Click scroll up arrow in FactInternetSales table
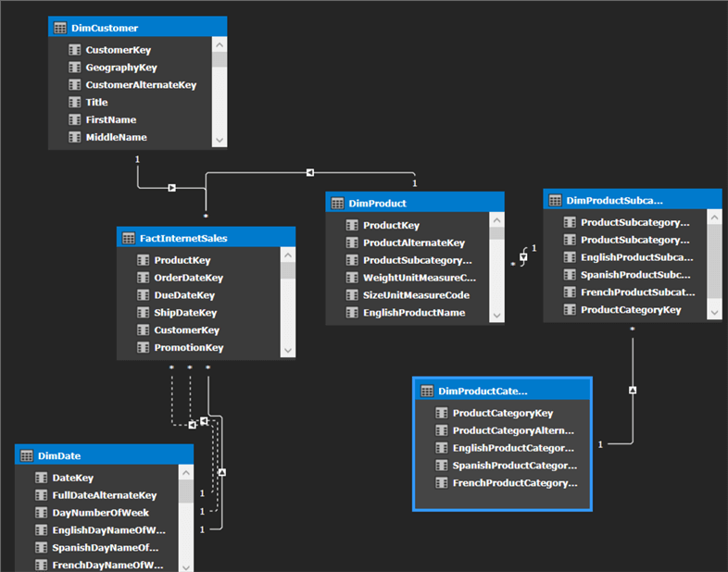728x572 pixels. [x=288, y=255]
